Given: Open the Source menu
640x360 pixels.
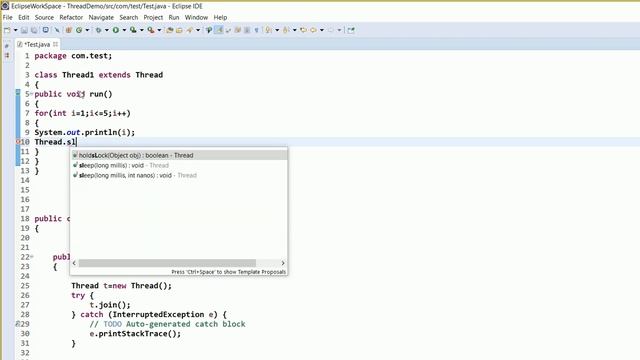Looking at the screenshot, I should pos(44,18).
